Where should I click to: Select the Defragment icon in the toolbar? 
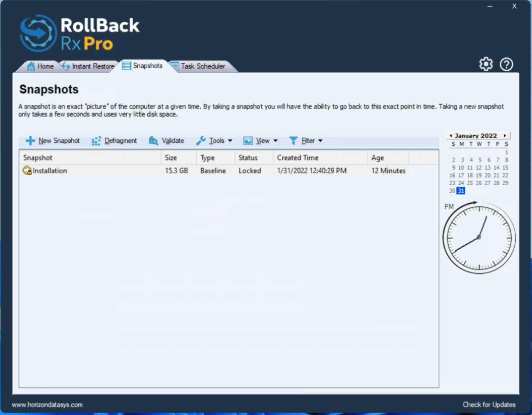96,140
